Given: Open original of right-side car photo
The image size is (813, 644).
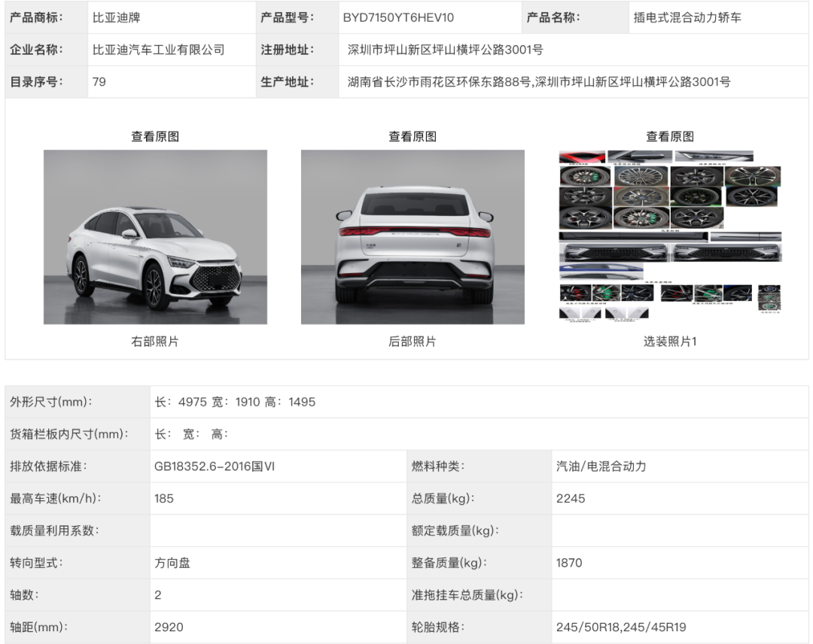Looking at the screenshot, I should click(155, 137).
